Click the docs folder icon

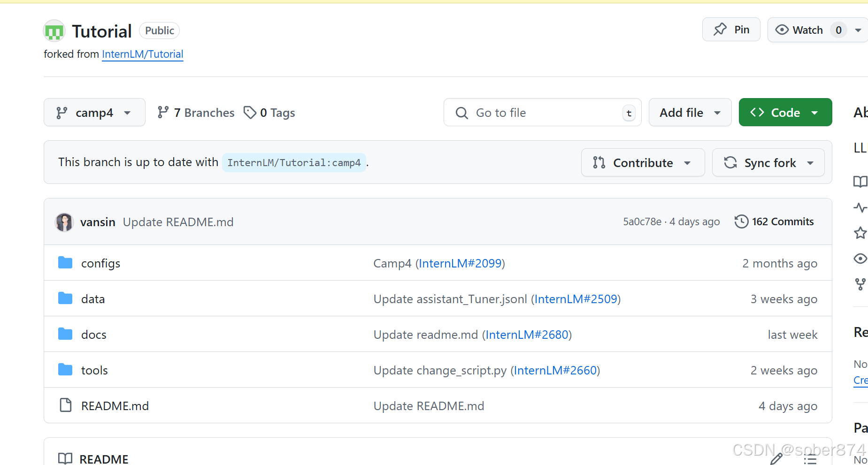click(x=65, y=334)
